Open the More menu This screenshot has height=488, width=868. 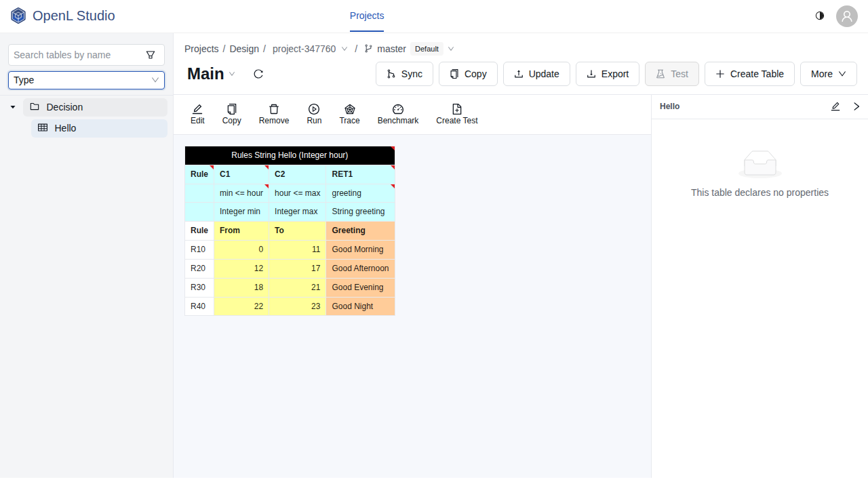pos(829,74)
